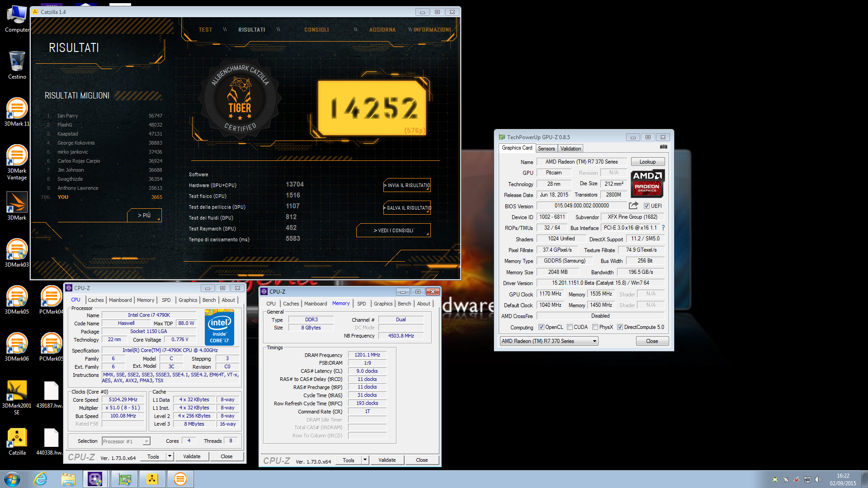The height and width of the screenshot is (488, 868).
Task: Toggle the OpenCL checkbox in GPU-Z
Action: pyautogui.click(x=542, y=327)
